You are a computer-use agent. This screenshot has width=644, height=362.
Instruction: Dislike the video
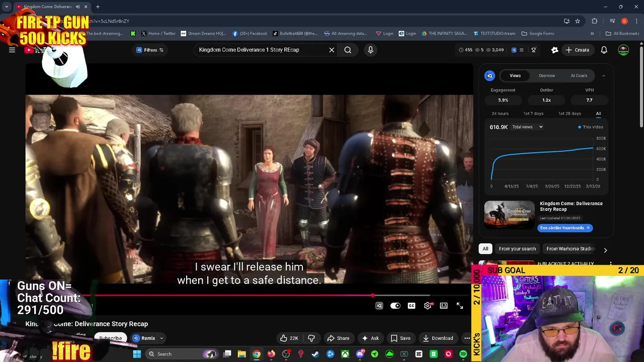(311, 338)
